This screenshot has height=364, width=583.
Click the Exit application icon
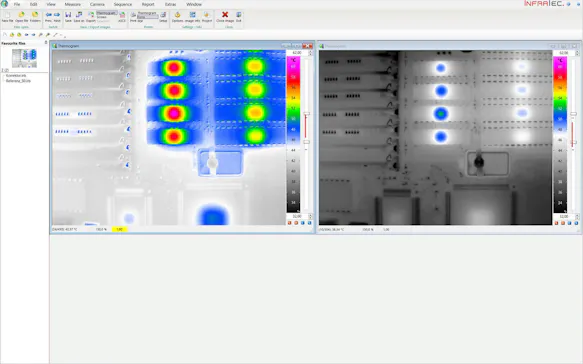click(238, 17)
